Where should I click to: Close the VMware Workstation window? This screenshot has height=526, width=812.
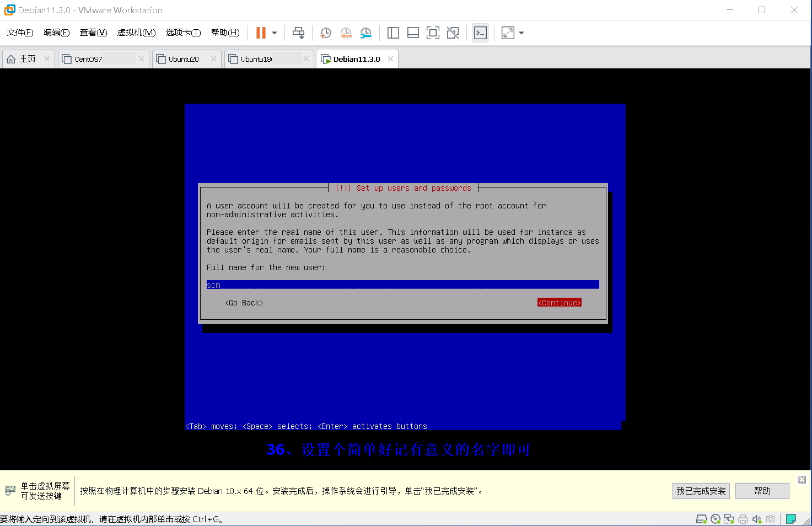[794, 10]
